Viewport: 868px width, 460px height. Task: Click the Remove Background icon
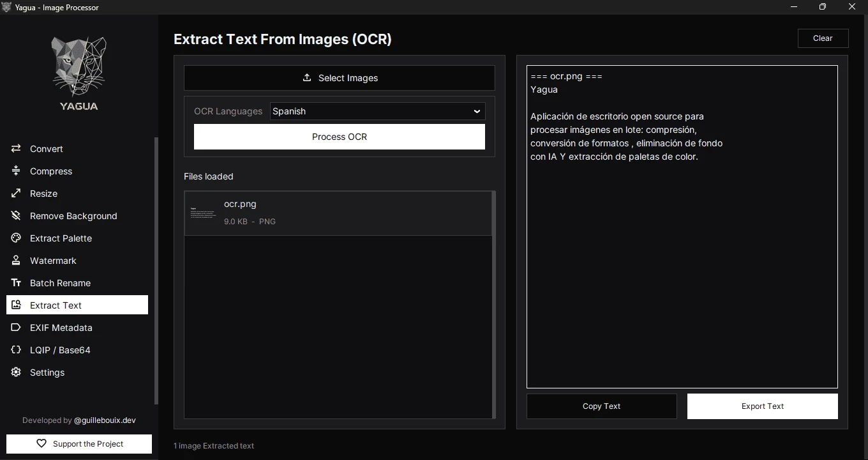[16, 216]
